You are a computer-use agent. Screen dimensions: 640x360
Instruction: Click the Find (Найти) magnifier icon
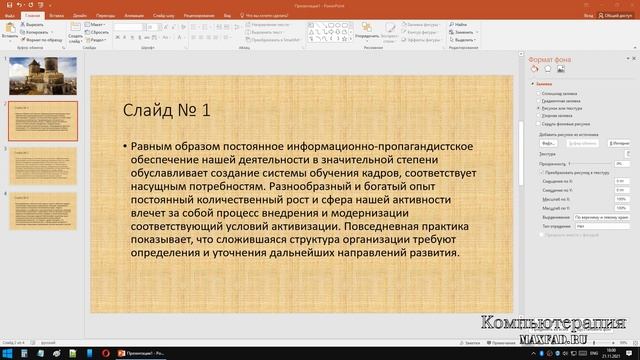[451, 24]
